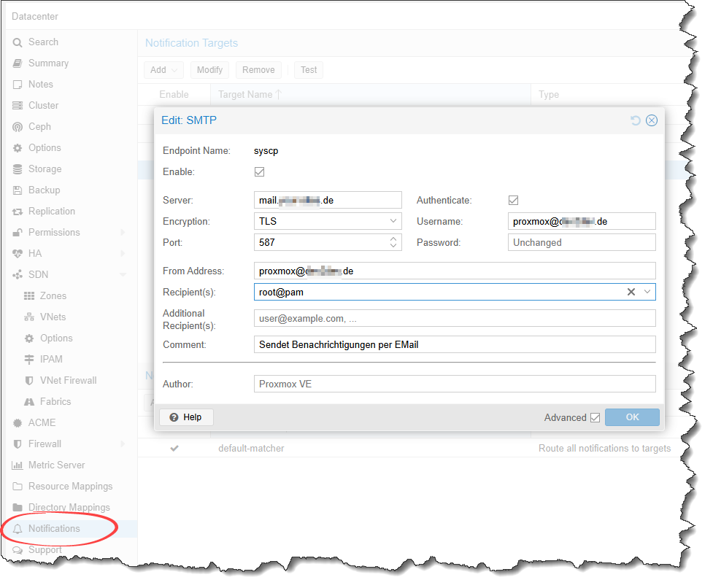Select the default-matcher row

point(409,448)
